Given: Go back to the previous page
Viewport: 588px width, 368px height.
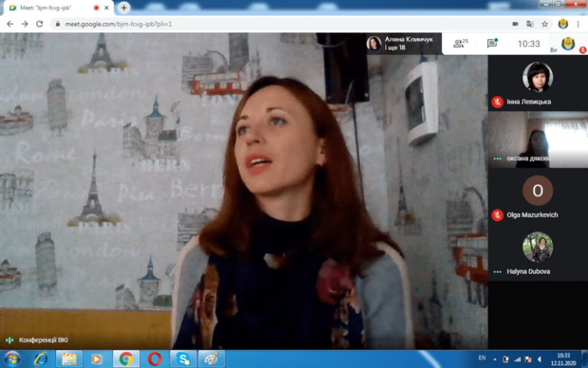Looking at the screenshot, I should point(10,24).
